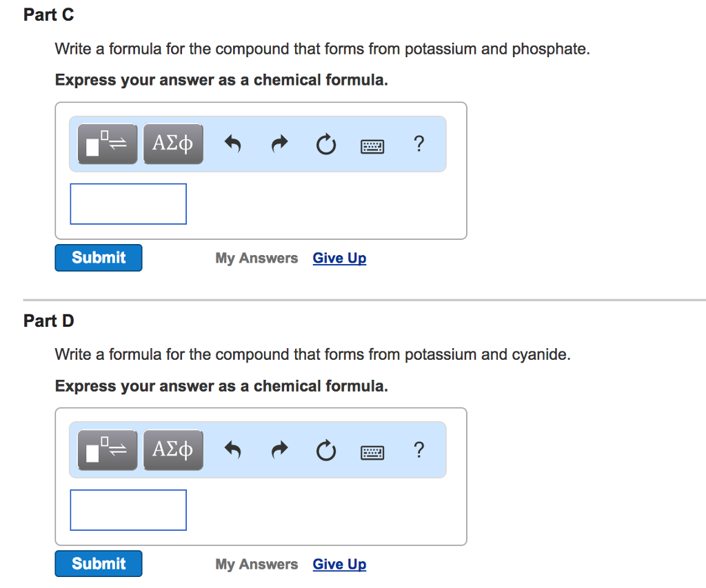
Task: Click the undo arrow in Part D
Action: click(232, 450)
